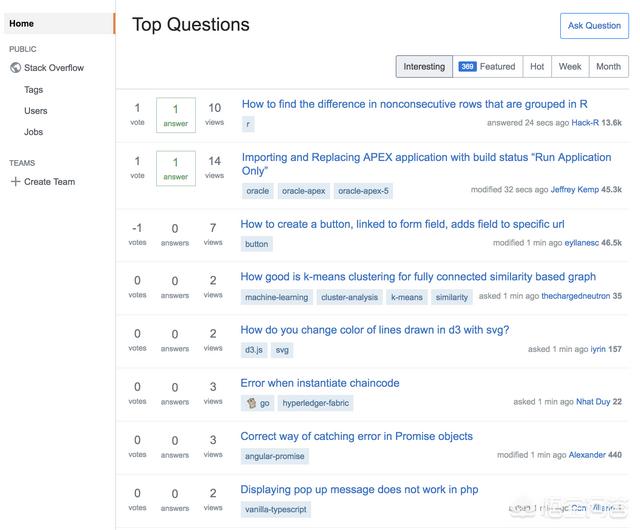Click the k-means tag
This screenshot has height=530, width=640.
pos(407,297)
